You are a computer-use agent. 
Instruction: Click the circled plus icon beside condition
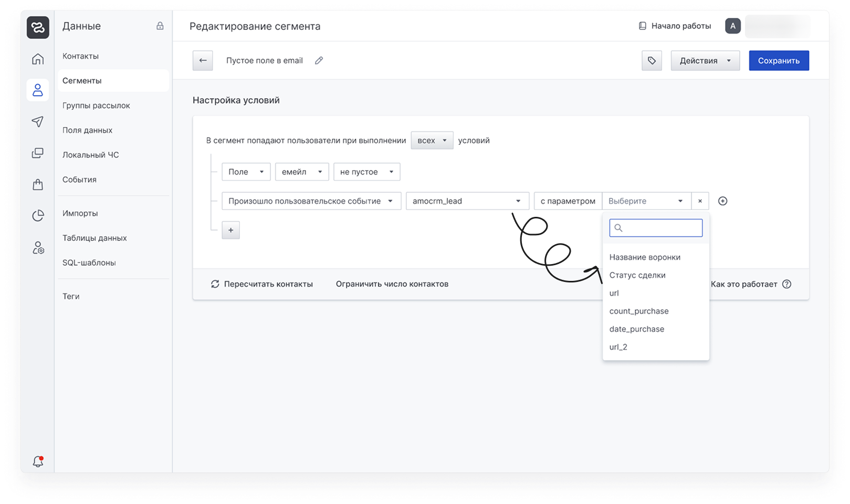(x=722, y=201)
